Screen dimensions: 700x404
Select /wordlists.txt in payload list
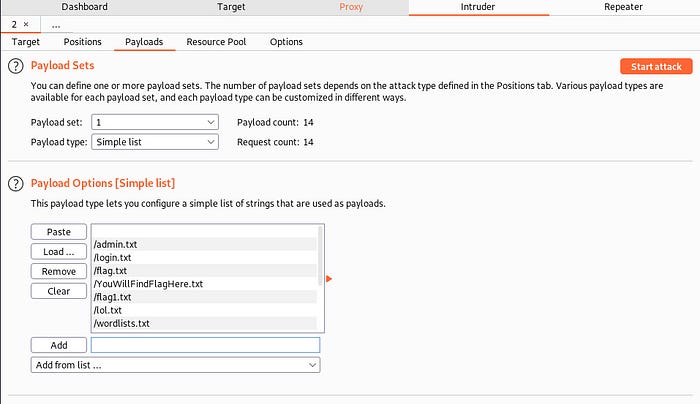coord(204,323)
